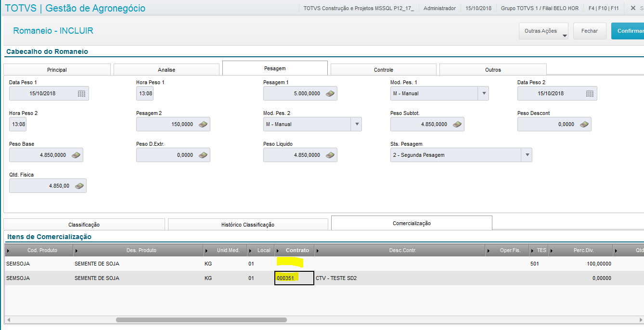Select the Comercialização tab

[412, 223]
